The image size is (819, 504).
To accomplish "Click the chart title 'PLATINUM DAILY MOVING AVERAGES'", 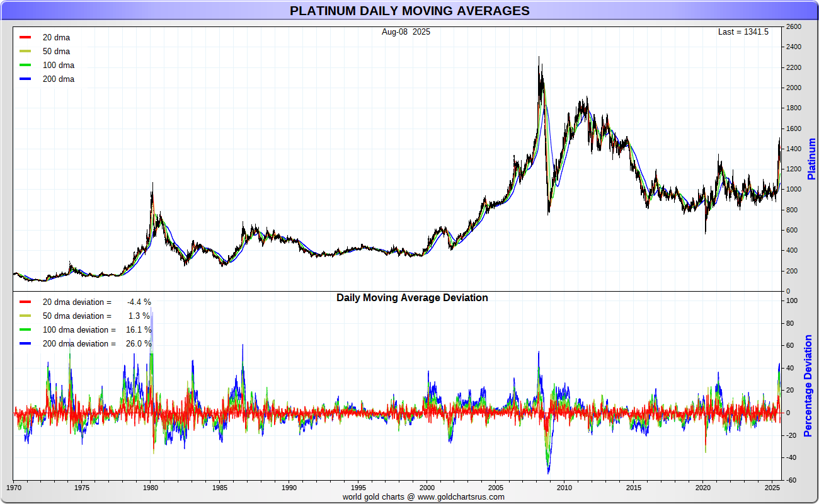I will click(x=409, y=11).
